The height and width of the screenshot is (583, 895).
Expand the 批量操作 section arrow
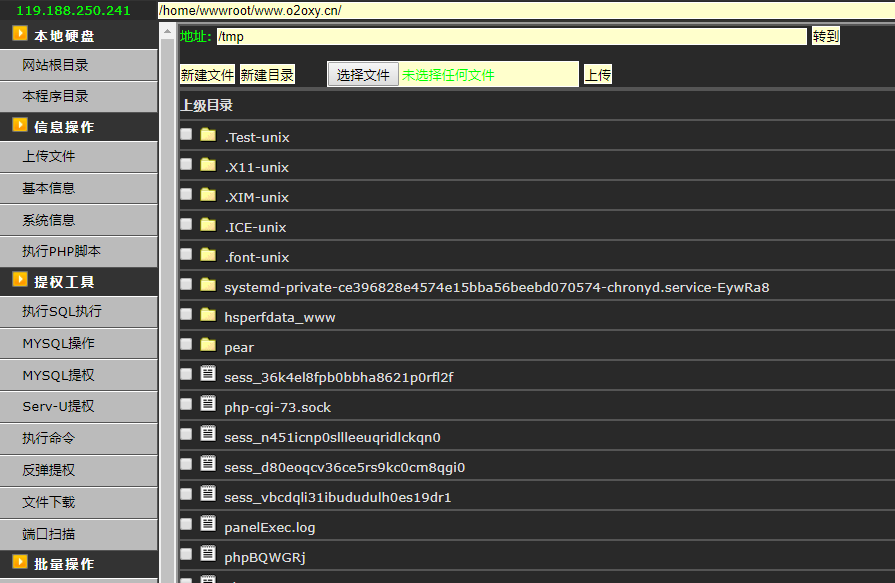20,562
